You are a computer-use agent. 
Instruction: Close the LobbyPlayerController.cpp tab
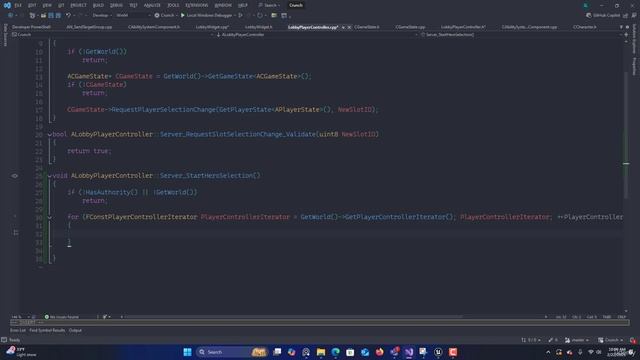[x=349, y=27]
